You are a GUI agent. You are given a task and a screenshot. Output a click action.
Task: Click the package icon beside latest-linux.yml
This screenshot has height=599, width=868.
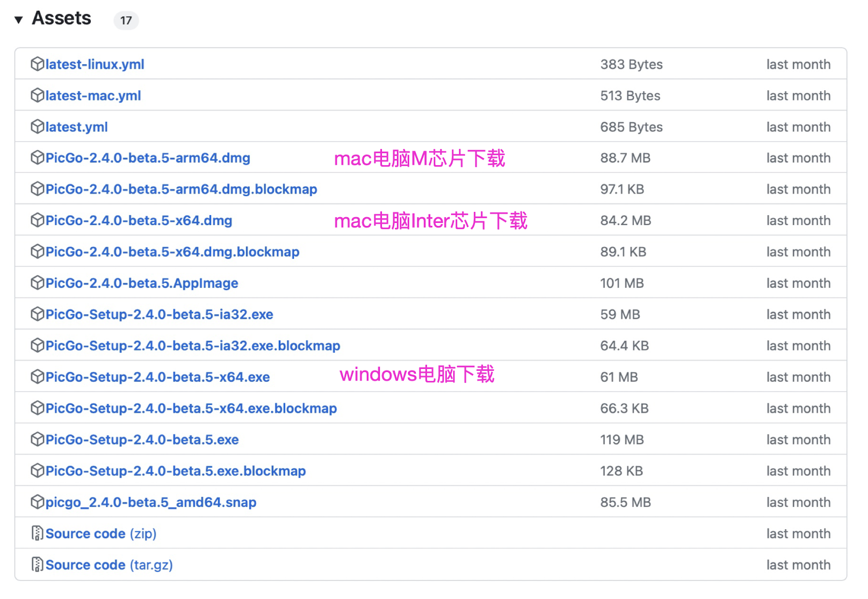[x=37, y=64]
